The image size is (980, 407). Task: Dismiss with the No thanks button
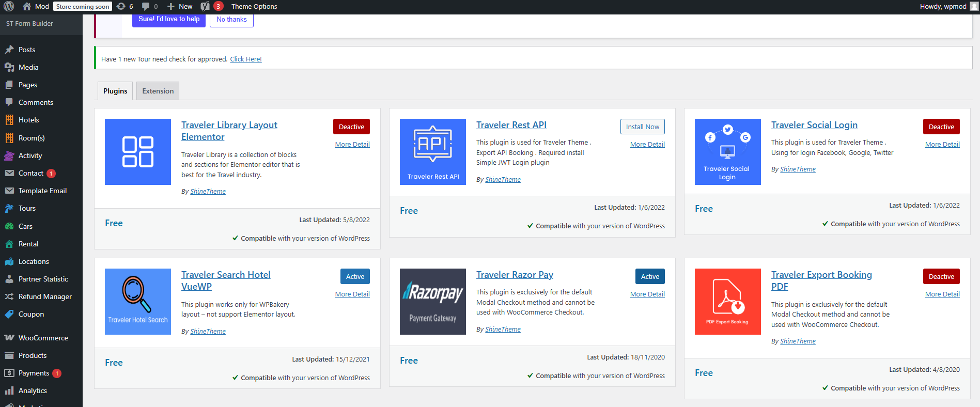[231, 20]
